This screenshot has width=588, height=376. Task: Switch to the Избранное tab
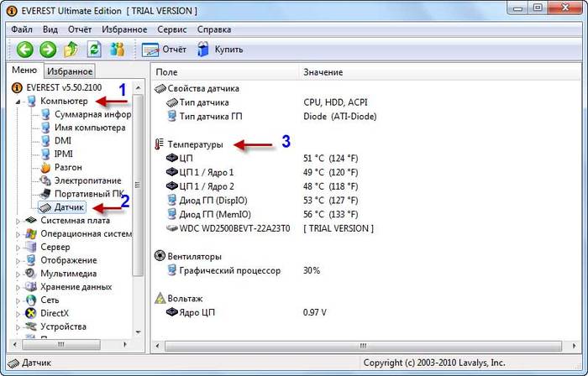click(x=70, y=72)
